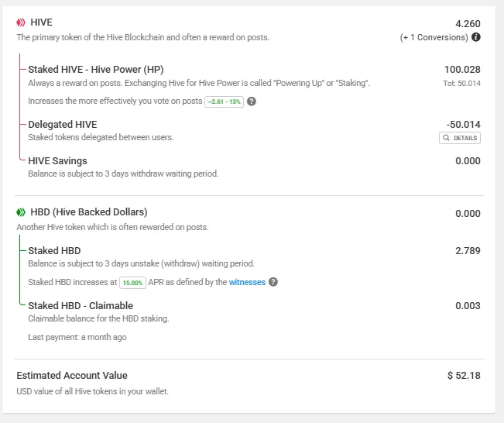Select HIVE Savings balance 0.000
The width and height of the screenshot is (504, 423).
click(468, 161)
